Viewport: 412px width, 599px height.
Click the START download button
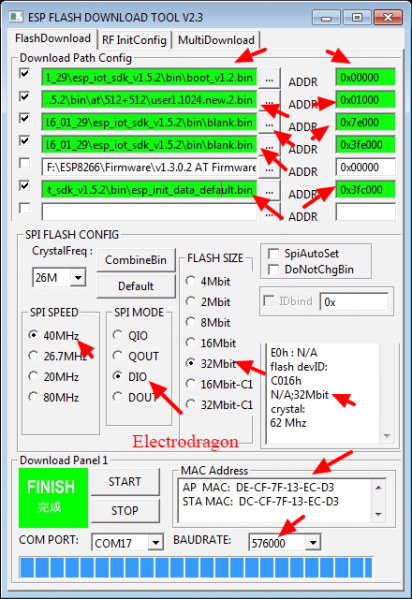click(125, 481)
